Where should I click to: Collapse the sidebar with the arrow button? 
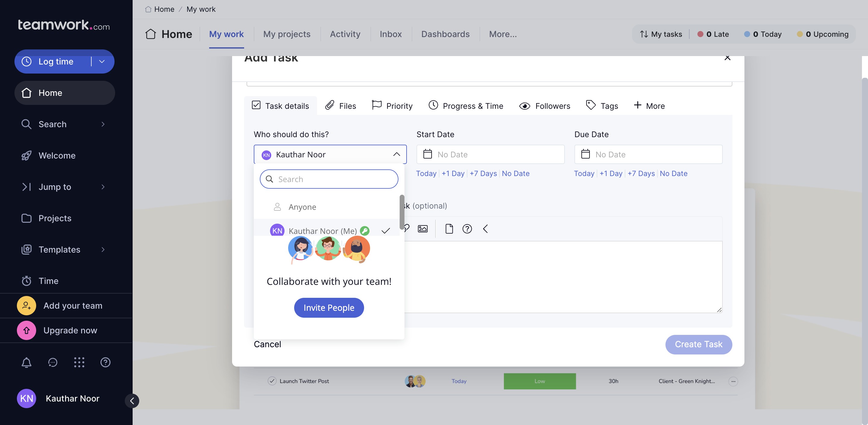pyautogui.click(x=132, y=401)
